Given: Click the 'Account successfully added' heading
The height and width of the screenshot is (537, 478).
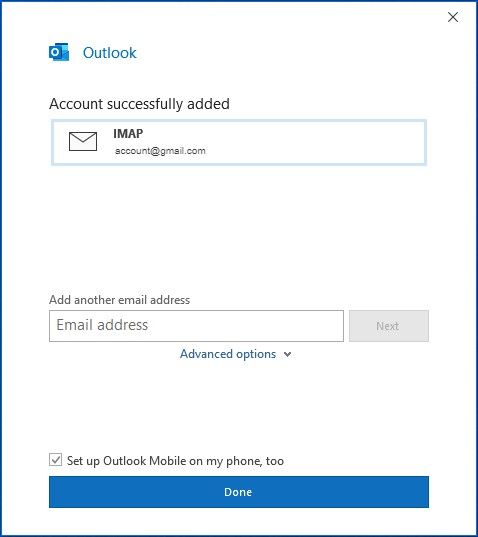Looking at the screenshot, I should tap(139, 104).
